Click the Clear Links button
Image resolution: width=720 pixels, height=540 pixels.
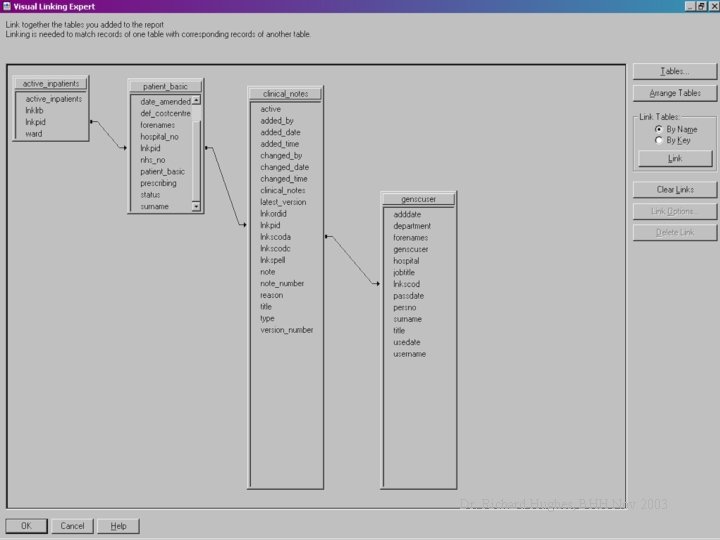coord(675,190)
